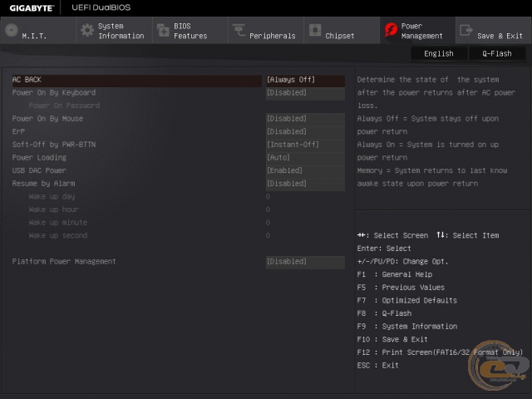
Task: Select the Chipset tab
Action: tap(342, 31)
